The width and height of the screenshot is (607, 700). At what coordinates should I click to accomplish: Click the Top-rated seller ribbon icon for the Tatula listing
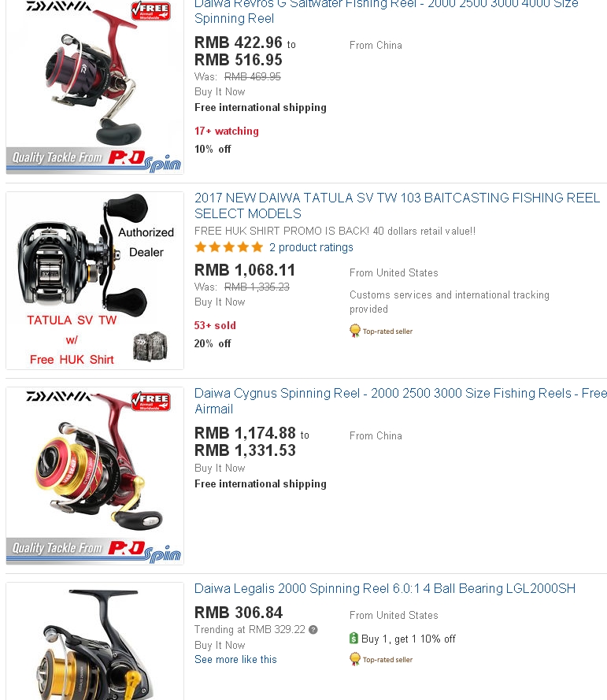click(x=355, y=331)
